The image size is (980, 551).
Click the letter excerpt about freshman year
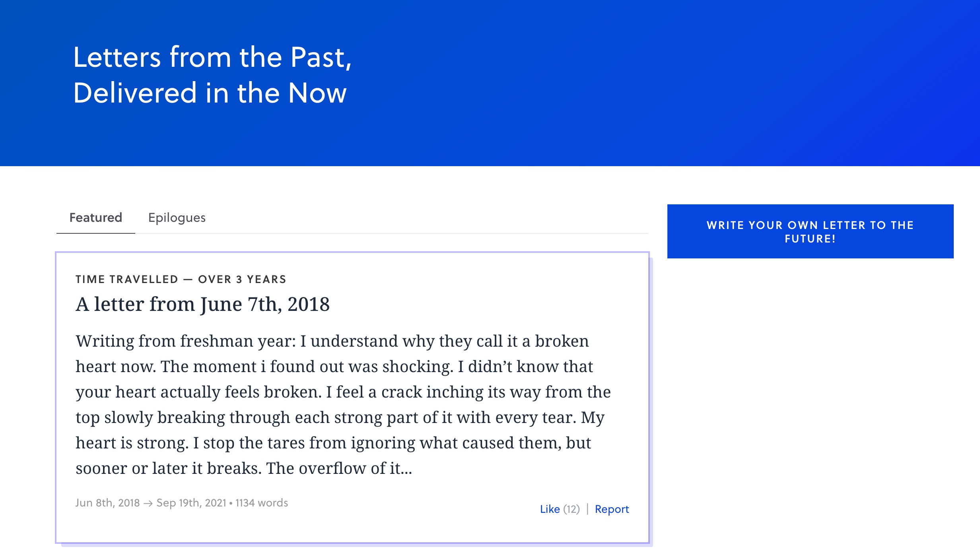342,404
